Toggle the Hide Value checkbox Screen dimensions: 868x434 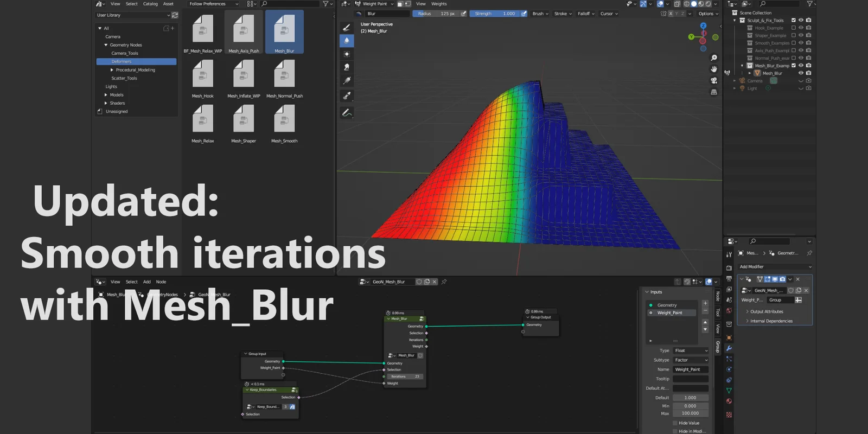tap(675, 423)
